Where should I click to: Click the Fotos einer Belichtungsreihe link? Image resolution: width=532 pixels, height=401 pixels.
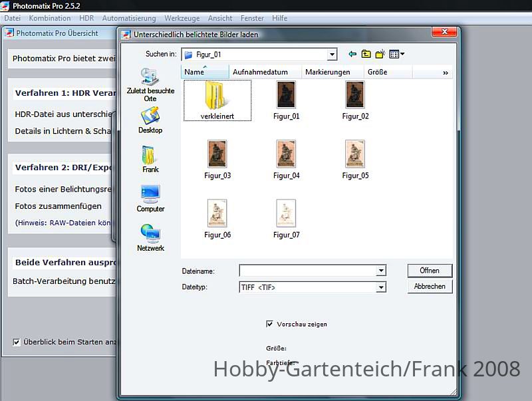pyautogui.click(x=63, y=189)
